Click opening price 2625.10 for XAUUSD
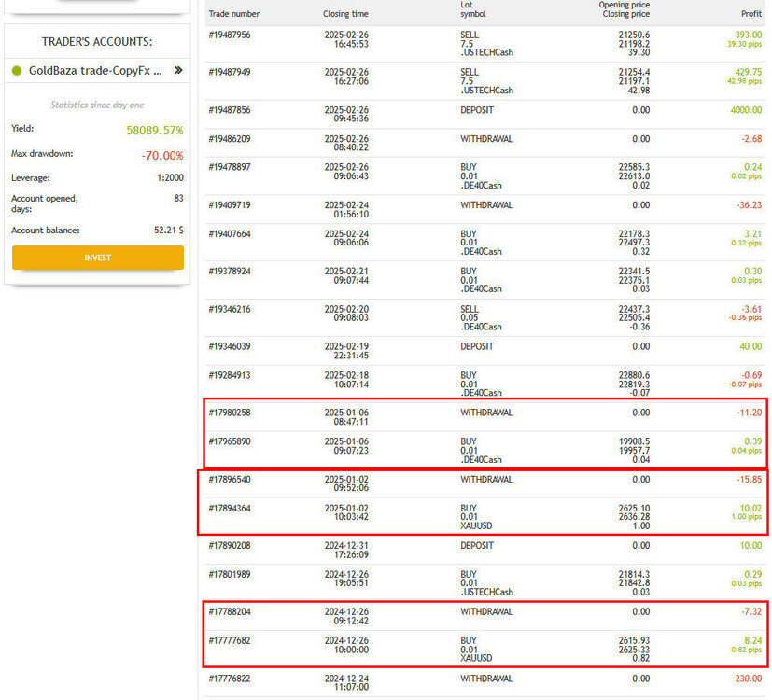Image resolution: width=772 pixels, height=700 pixels. [634, 509]
